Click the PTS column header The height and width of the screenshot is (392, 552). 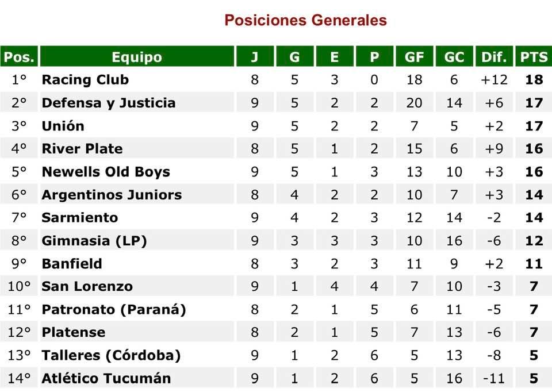(534, 56)
